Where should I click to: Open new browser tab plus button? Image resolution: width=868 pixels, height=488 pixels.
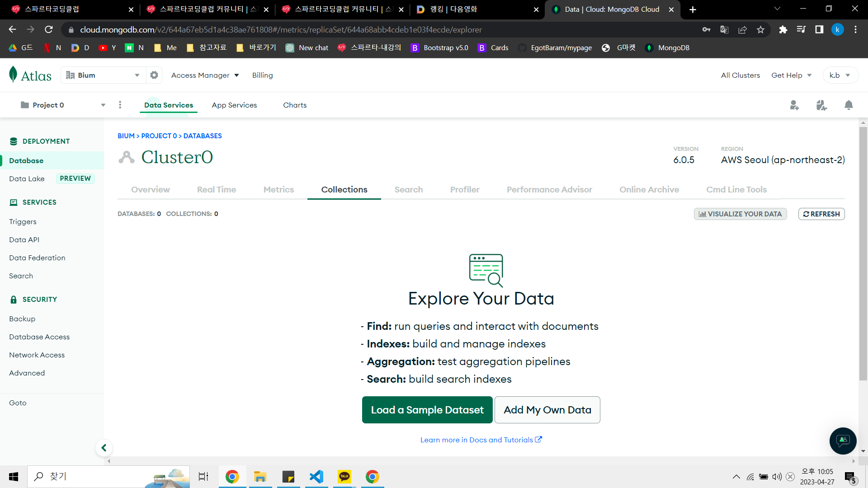point(693,9)
